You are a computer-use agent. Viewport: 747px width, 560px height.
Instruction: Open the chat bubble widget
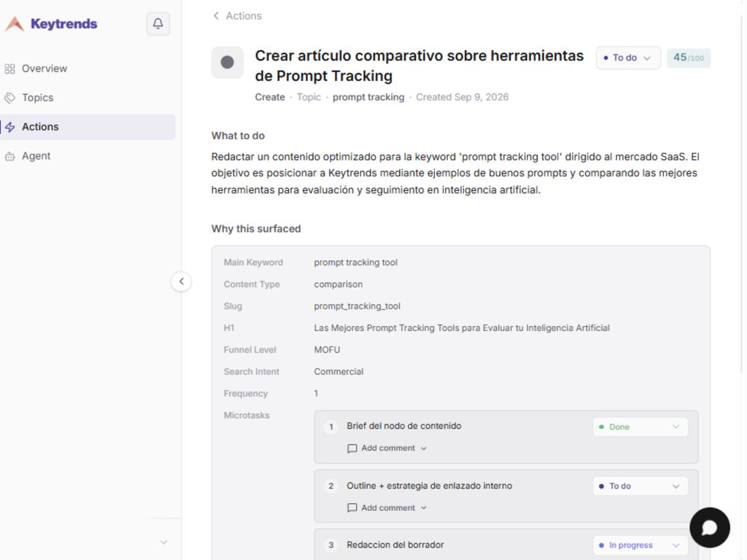[709, 528]
